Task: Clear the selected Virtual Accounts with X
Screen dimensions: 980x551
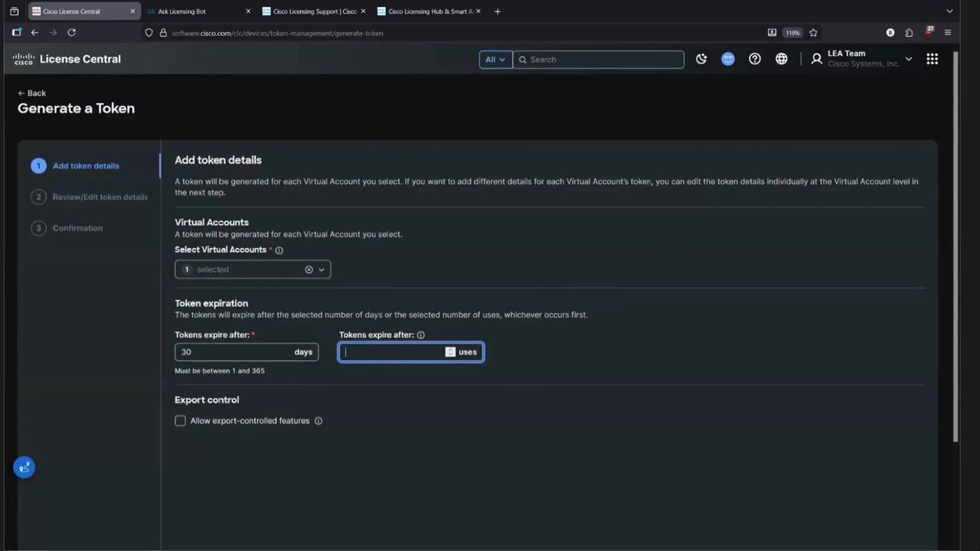Action: [309, 269]
